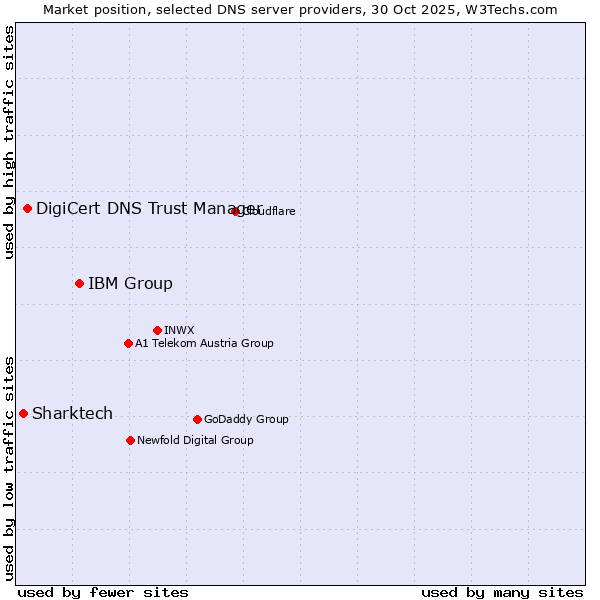Screen dimensions: 600x600
Task: Click the Newfold Digital Group label
Action: 195,440
